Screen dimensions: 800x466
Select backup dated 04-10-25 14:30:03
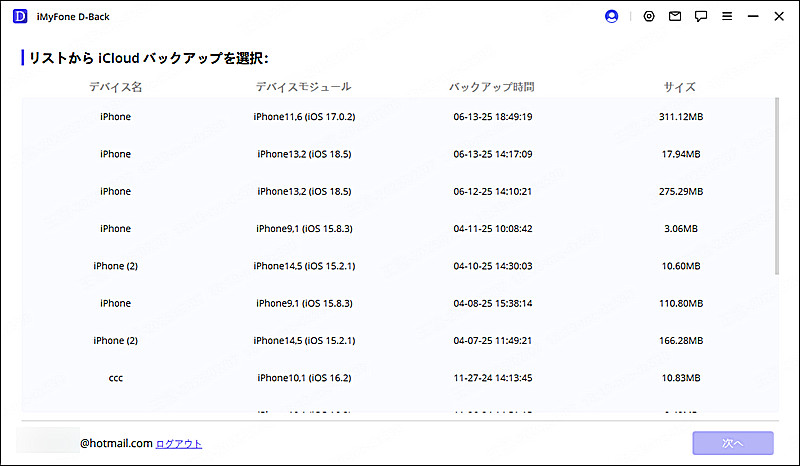point(399,265)
